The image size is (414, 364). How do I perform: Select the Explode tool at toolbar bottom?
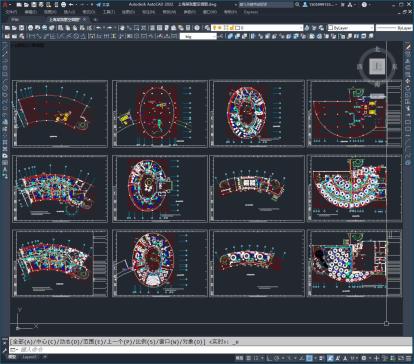point(408,163)
